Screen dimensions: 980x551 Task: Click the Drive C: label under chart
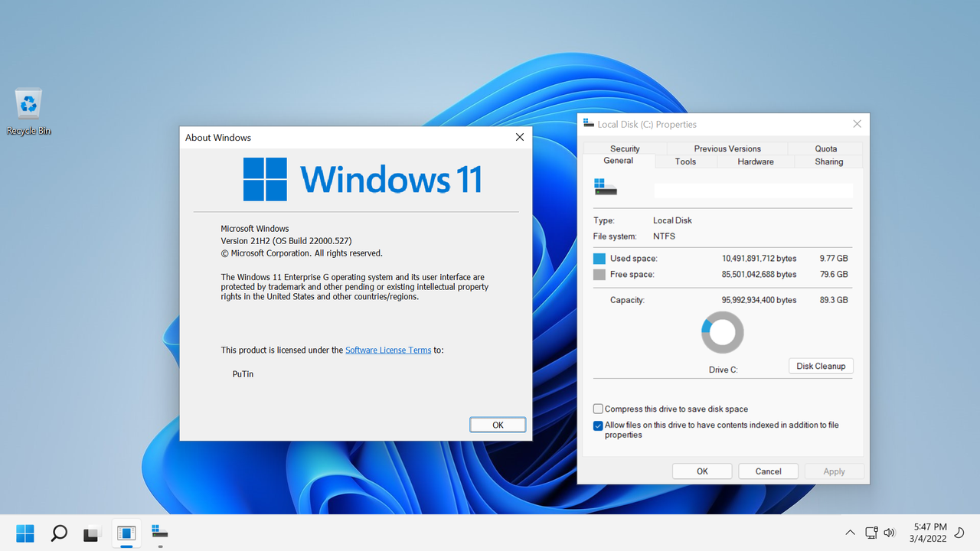[723, 370]
